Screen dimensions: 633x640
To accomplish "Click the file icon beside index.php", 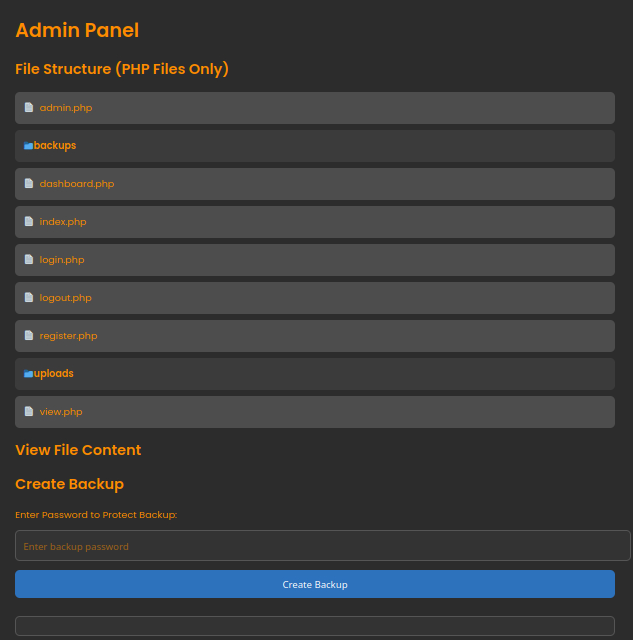I will [29, 221].
